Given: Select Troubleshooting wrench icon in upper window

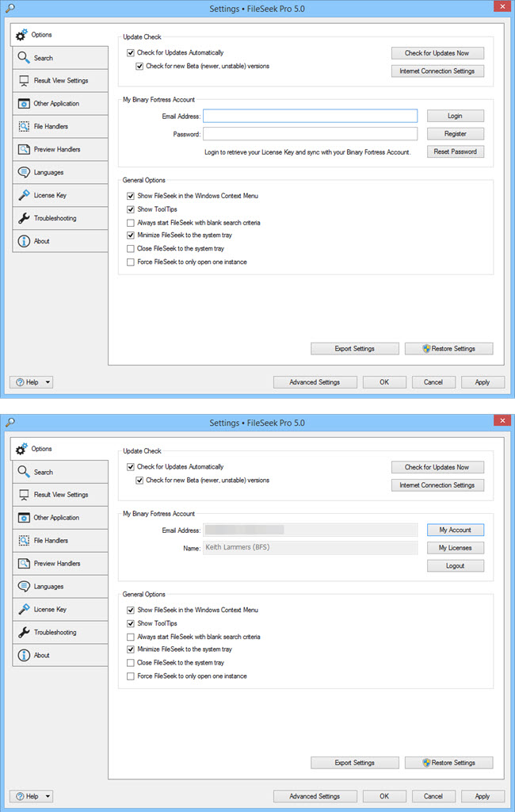Looking at the screenshot, I should (24, 218).
